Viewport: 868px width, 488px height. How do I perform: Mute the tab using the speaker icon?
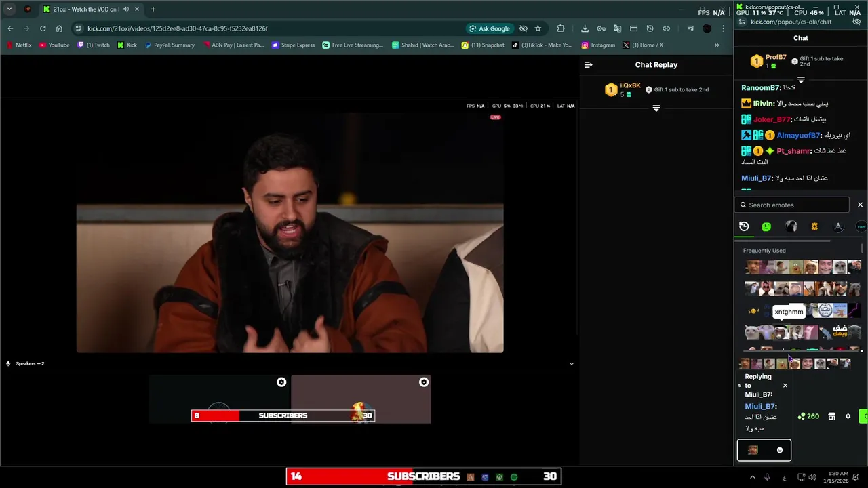click(x=126, y=9)
